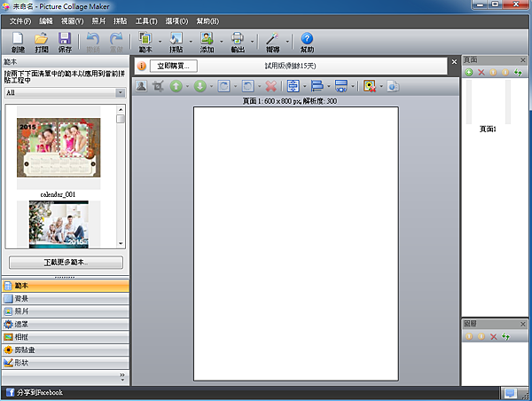
Task: Open the 幫助 help icon in toolbar
Action: (x=307, y=40)
